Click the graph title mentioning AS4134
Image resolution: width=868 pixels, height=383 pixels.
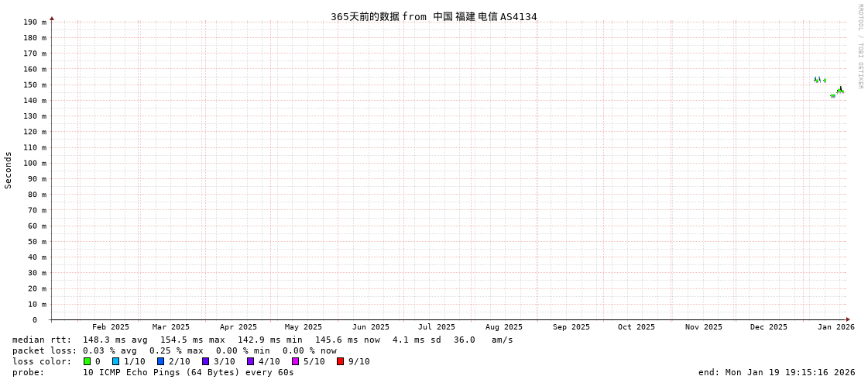pyautogui.click(x=434, y=16)
